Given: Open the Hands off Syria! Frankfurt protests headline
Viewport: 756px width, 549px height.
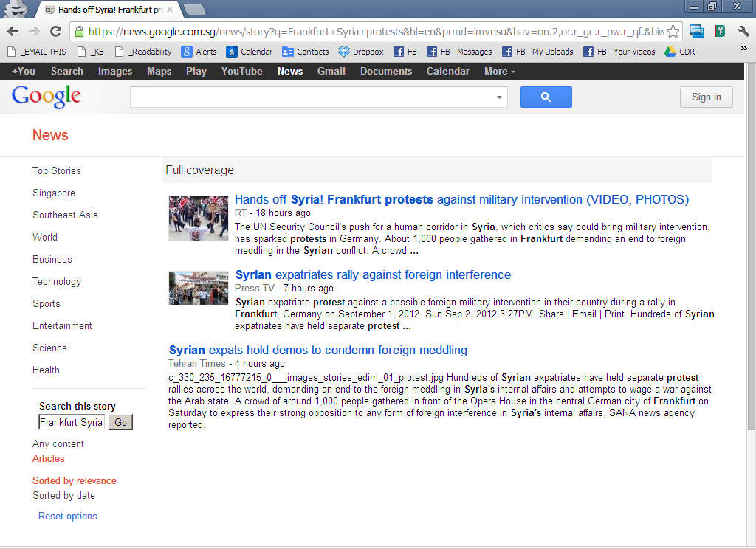Looking at the screenshot, I should point(461,199).
